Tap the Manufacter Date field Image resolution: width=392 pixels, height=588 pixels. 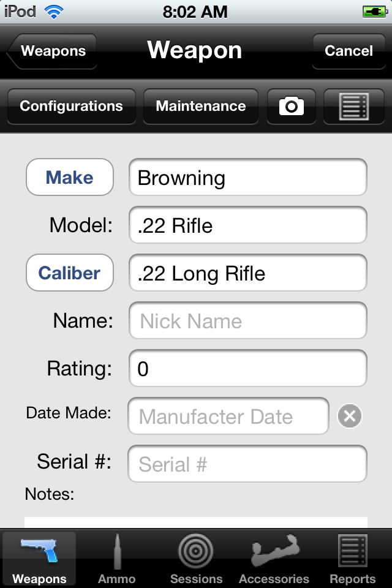(228, 416)
